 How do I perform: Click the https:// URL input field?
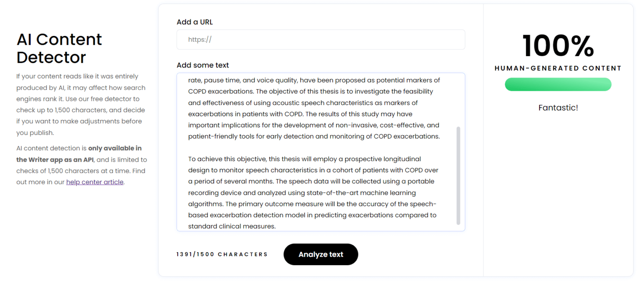click(321, 40)
